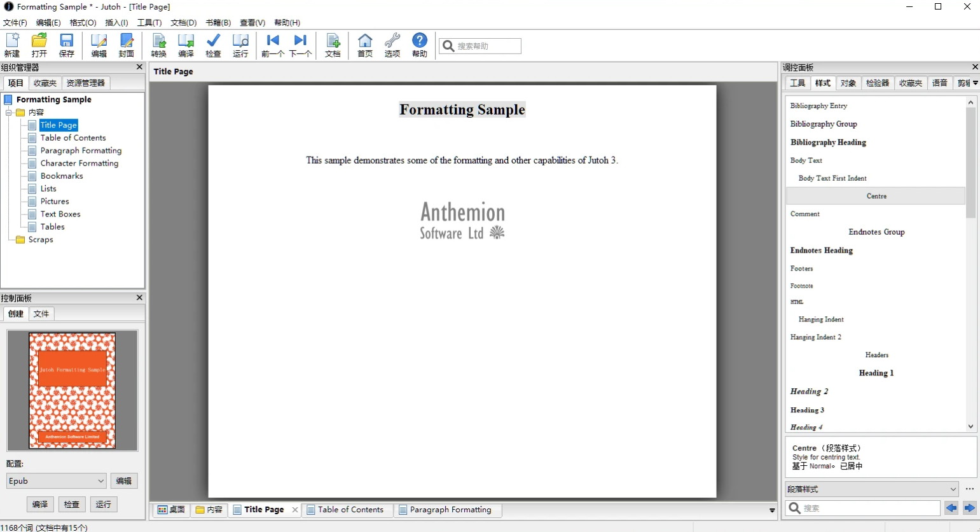Switch to the 工具 tab in 调控面板
The width and height of the screenshot is (980, 532).
tap(797, 83)
